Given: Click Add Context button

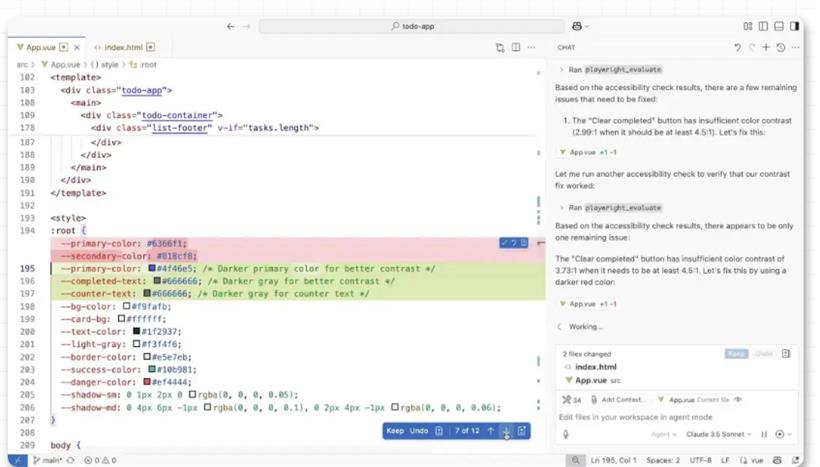Looking at the screenshot, I should pos(618,400).
